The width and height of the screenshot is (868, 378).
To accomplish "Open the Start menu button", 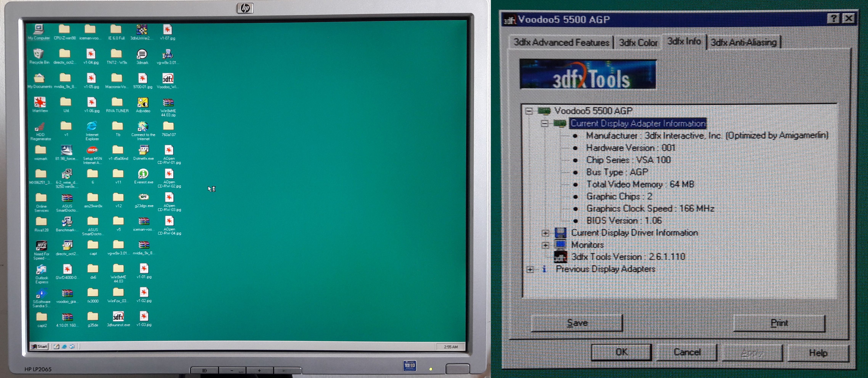I will point(39,346).
